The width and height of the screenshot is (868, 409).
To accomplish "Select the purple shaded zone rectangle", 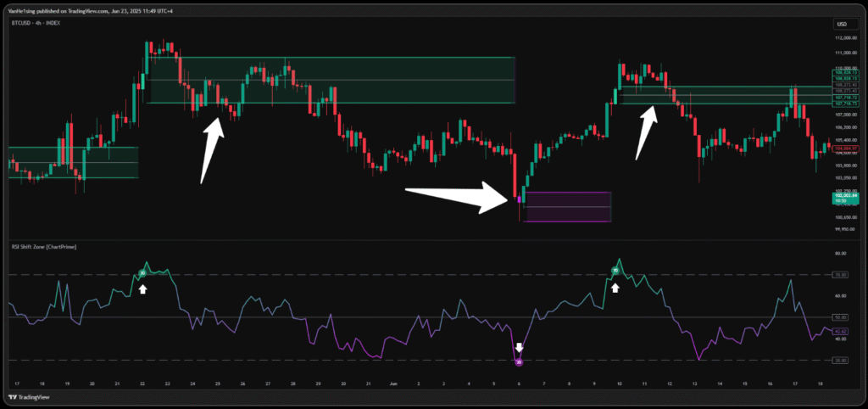I will pyautogui.click(x=567, y=207).
